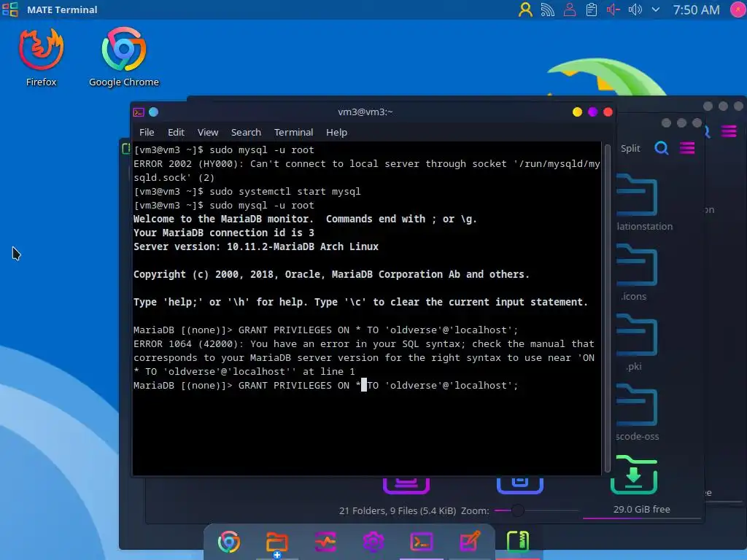747x560 pixels.
Task: Expand the hidden tray icons chevron
Action: tap(656, 9)
